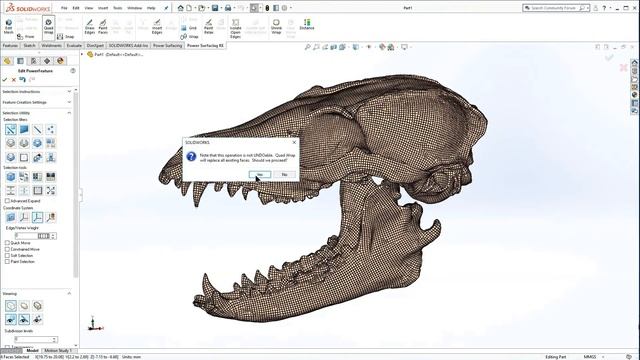
Task: Open the FeatureManager tree tab icon
Action: tap(7, 61)
